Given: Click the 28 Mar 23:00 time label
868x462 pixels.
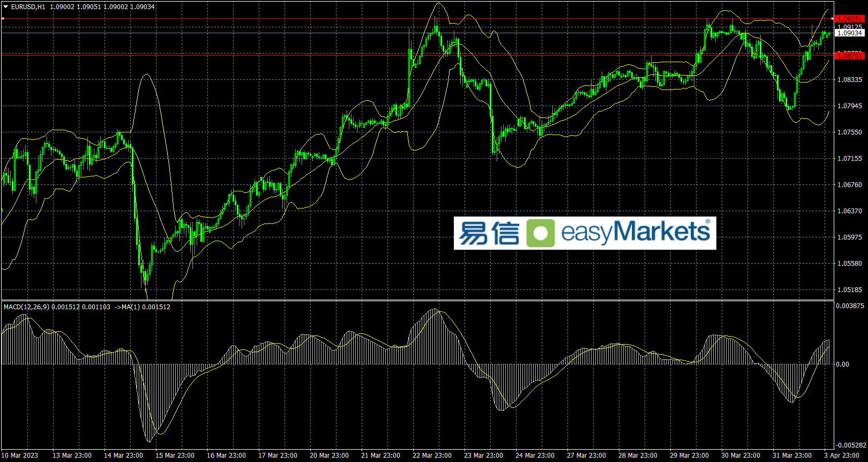Looking at the screenshot, I should point(638,456).
